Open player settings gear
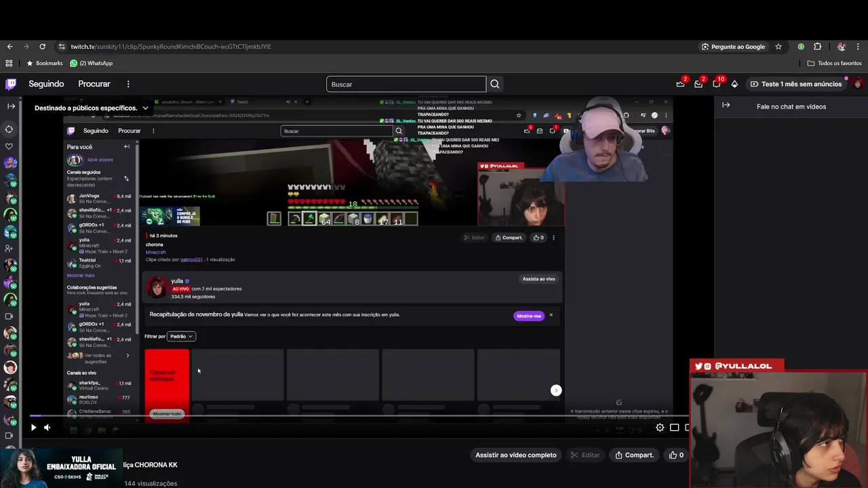The width and height of the screenshot is (868, 488). click(660, 428)
